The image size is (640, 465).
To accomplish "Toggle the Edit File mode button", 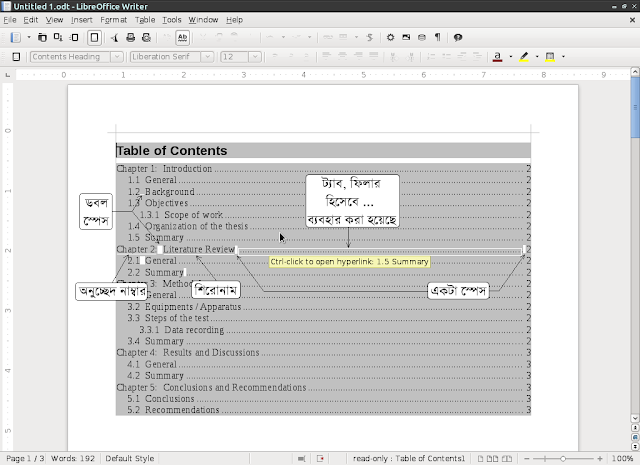I will click(x=94, y=38).
